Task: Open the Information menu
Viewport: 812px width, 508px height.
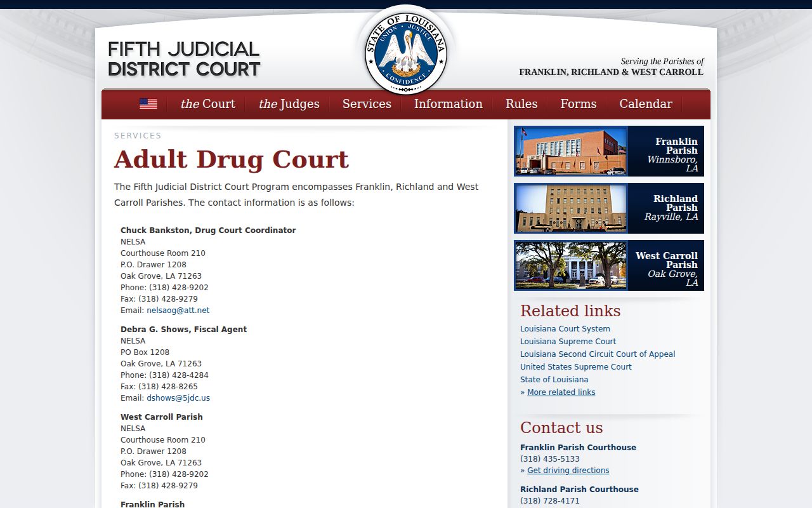Action: (449, 104)
